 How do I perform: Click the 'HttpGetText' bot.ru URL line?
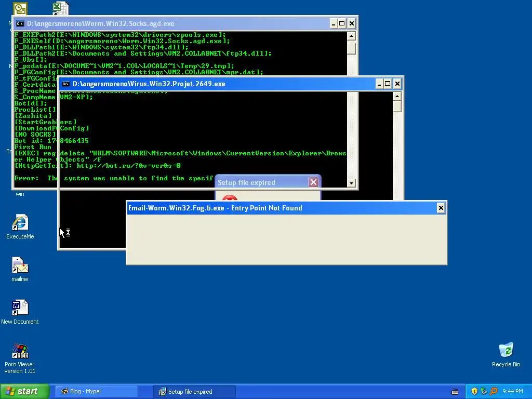97,166
